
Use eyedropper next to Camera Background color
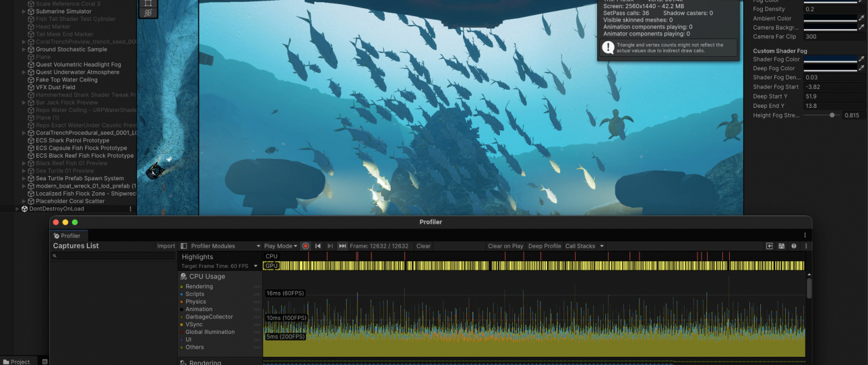861,28
